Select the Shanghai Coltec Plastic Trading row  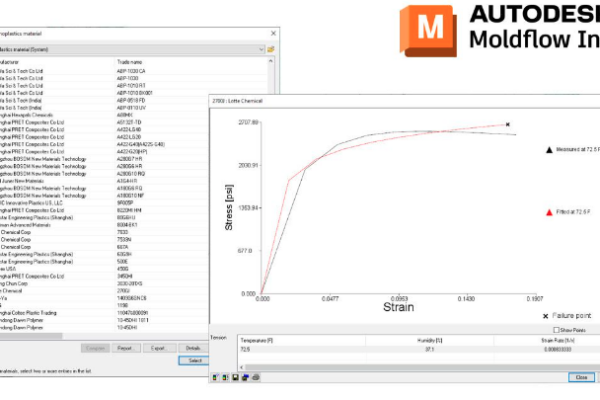[x=104, y=313]
